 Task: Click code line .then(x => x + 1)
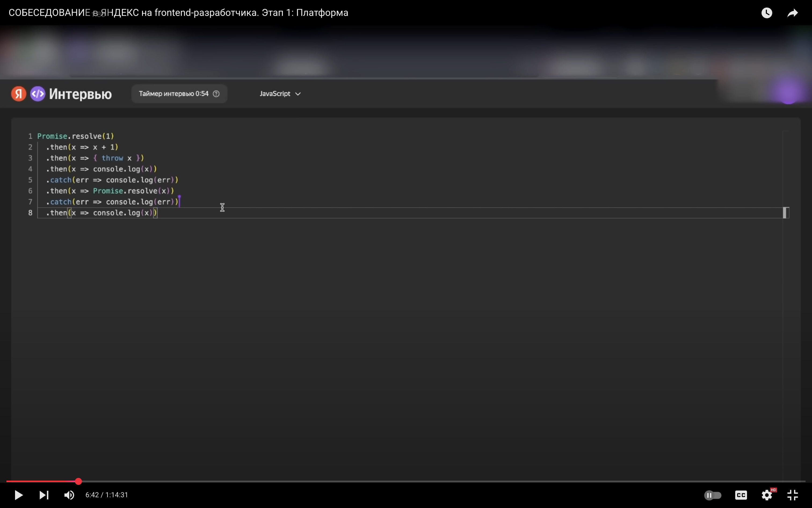(x=82, y=147)
